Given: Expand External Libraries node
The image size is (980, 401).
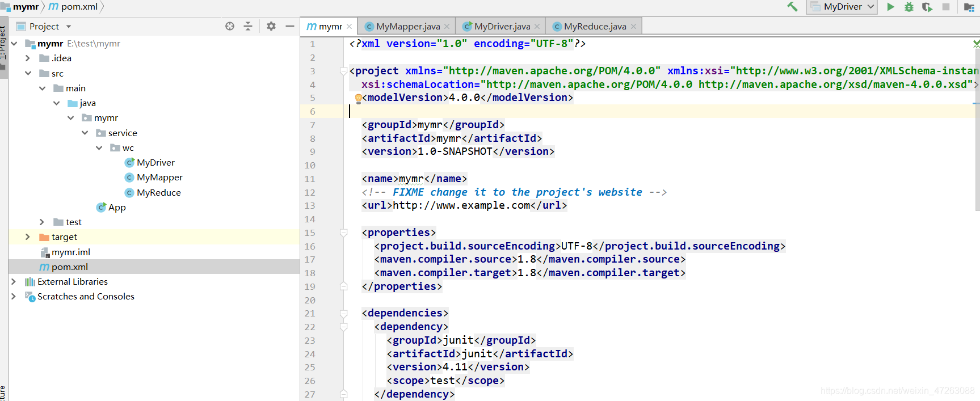Looking at the screenshot, I should (14, 281).
